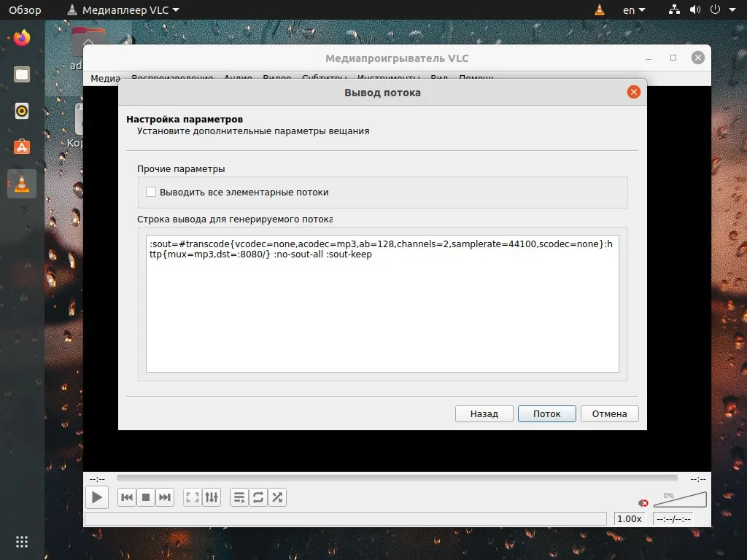This screenshot has width=747, height=560.
Task: Show the playlist view
Action: click(239, 497)
